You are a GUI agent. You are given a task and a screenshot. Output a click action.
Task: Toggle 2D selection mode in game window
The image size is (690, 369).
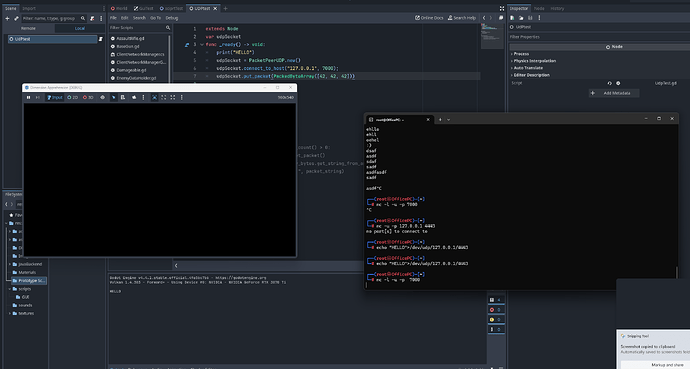tap(72, 97)
